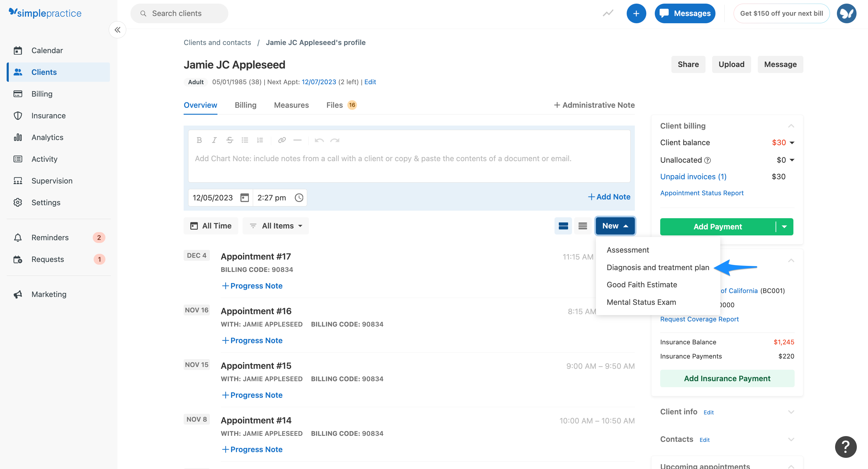The image size is (868, 469).
Task: Open the help question mark button
Action: [846, 447]
